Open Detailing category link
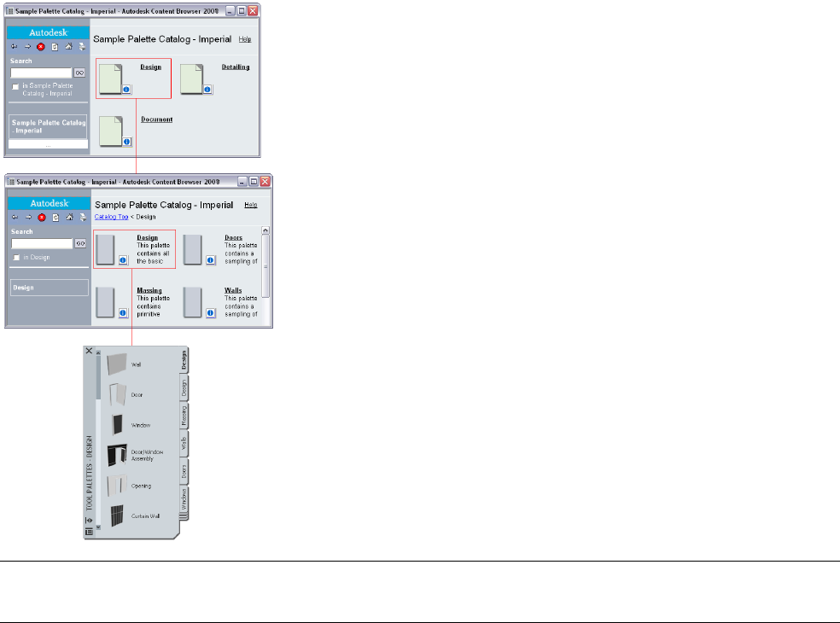This screenshot has width=840, height=623. tap(236, 67)
